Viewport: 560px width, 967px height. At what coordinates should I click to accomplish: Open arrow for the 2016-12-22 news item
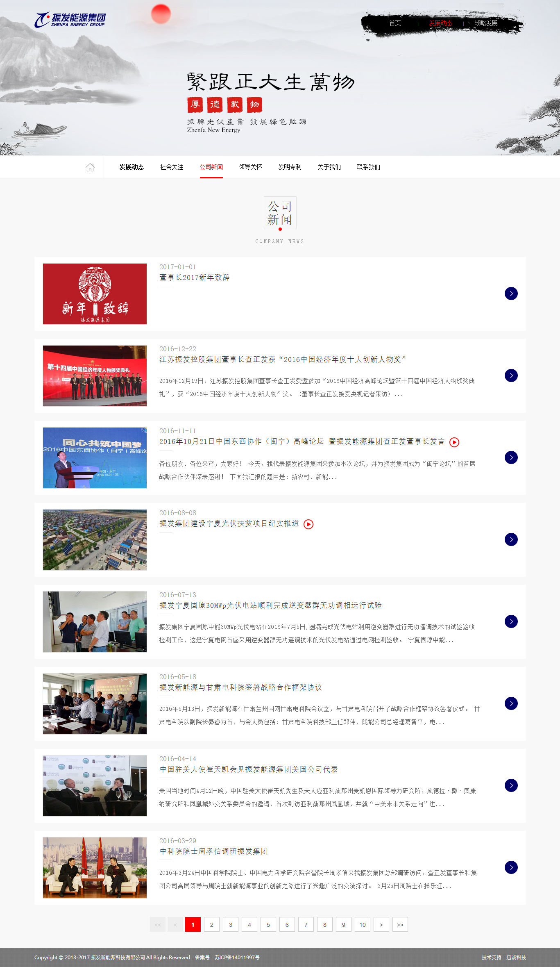click(x=511, y=375)
